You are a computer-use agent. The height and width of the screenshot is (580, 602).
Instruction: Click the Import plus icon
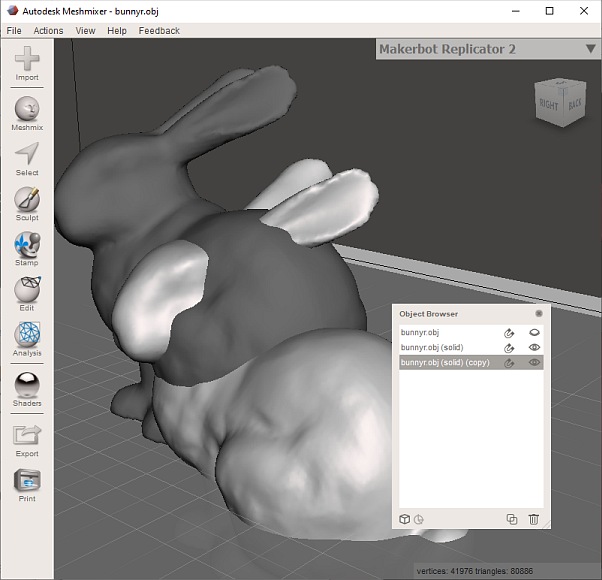click(x=27, y=59)
